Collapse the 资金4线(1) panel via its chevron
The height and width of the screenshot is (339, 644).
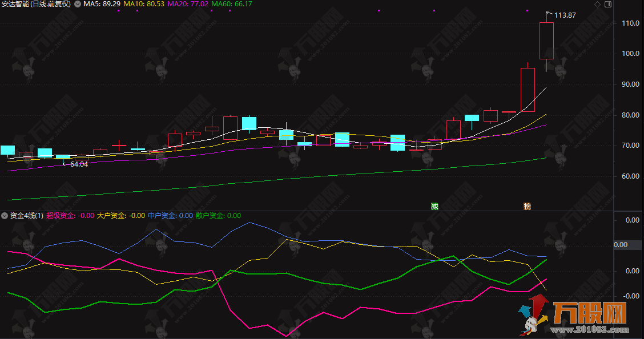click(5, 216)
